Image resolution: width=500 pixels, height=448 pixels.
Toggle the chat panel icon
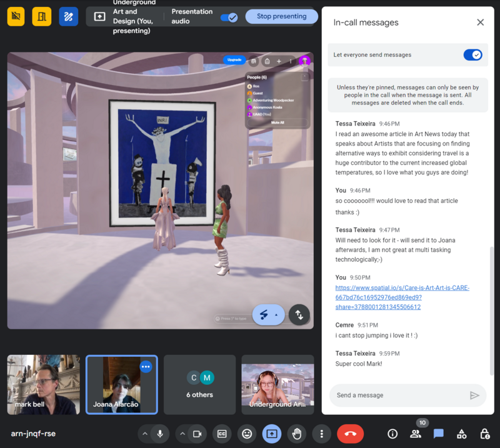pos(439,434)
